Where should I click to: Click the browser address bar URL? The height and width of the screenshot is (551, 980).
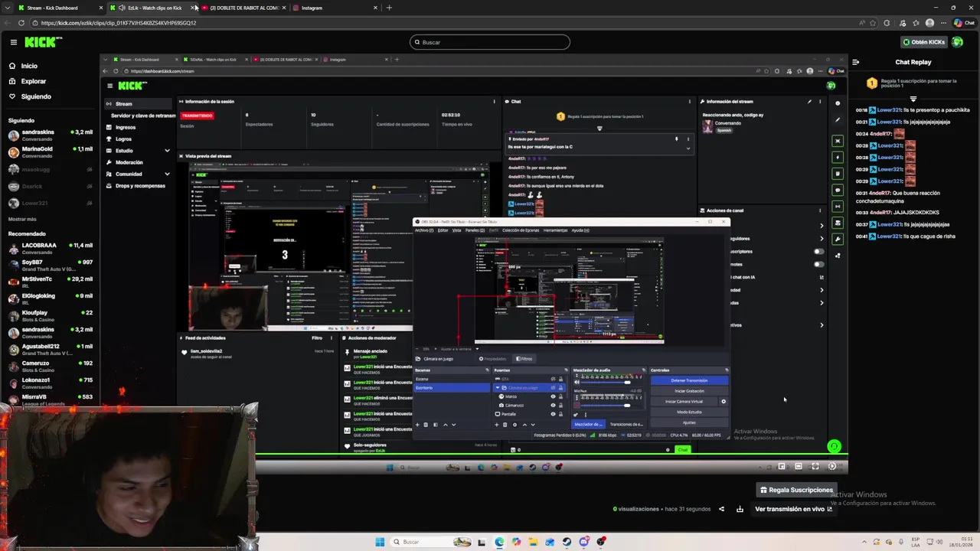click(119, 23)
